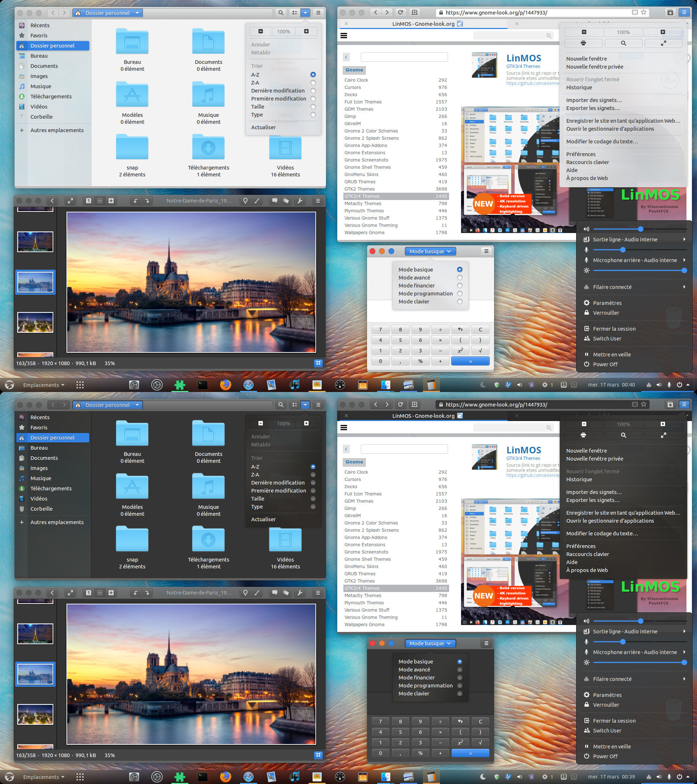Click the view options arrow in light-theme file manager
Screen dimensions: 697x784
(305, 13)
